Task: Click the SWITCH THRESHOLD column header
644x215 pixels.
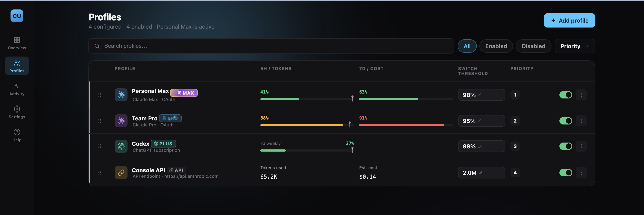Action: click(472, 71)
